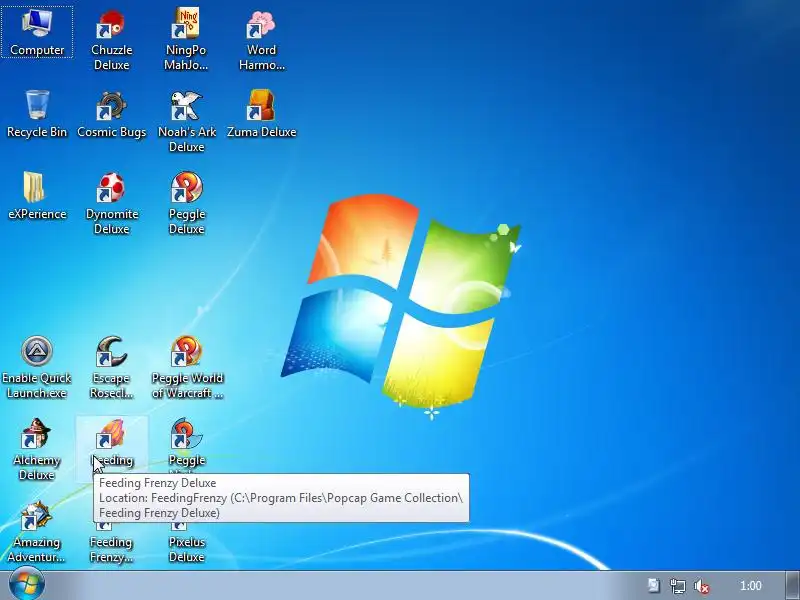The image size is (800, 600).
Task: Select the Computer desktop icon
Action: 37,32
